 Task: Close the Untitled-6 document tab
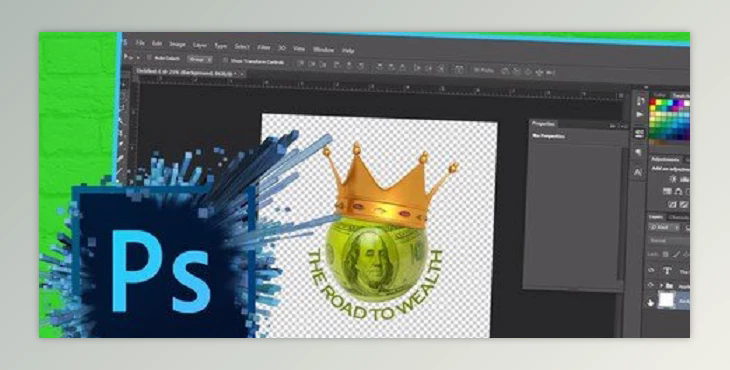(242, 74)
